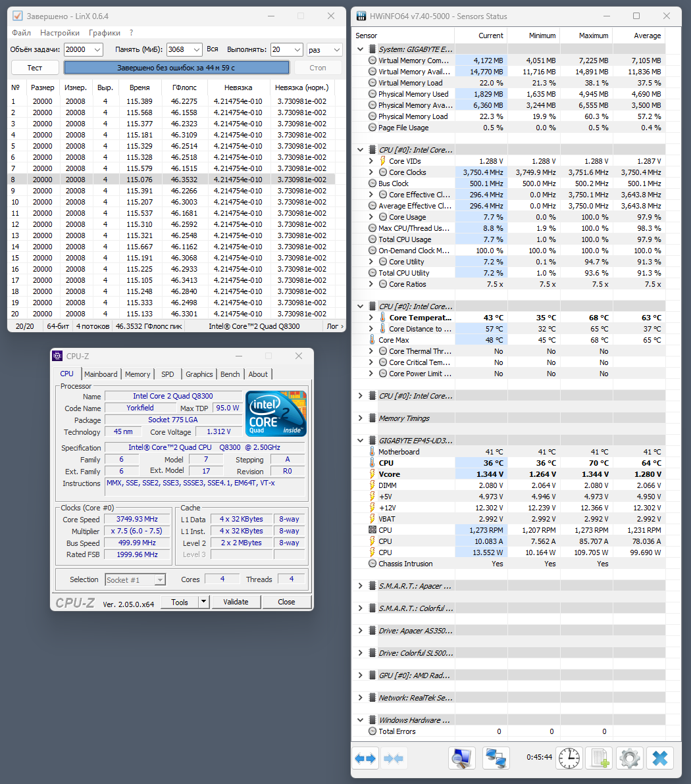Select LinX result row 8

(172, 180)
